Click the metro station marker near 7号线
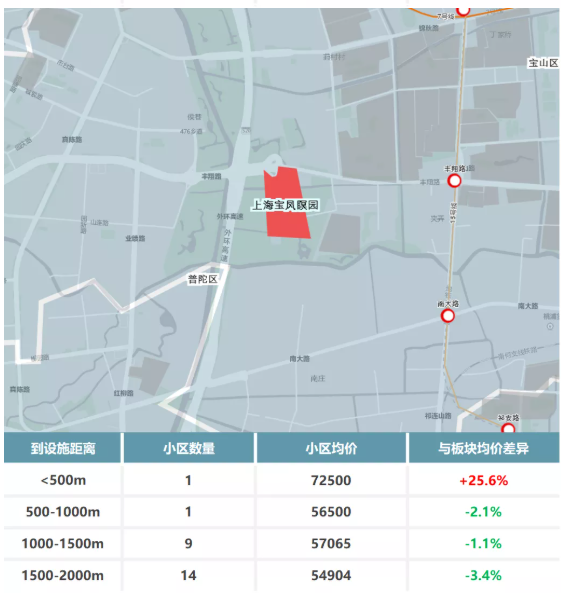This screenshot has height=595, width=564. (x=463, y=11)
